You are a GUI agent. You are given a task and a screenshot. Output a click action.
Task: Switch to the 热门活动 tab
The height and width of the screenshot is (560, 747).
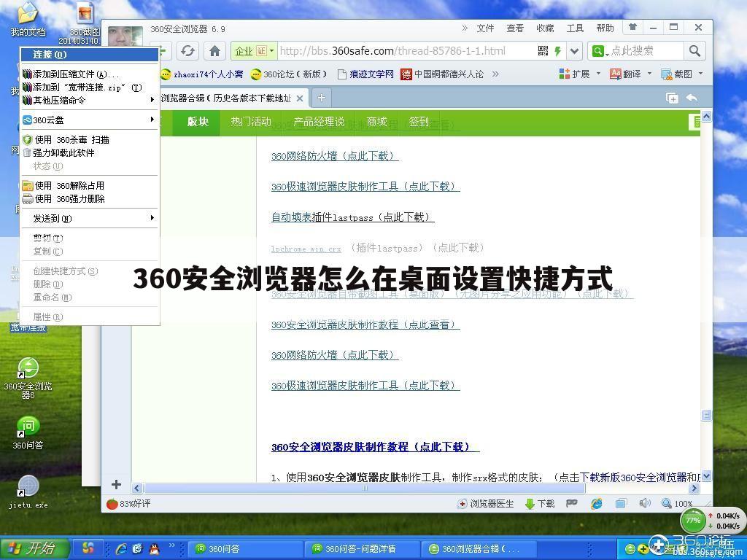(x=250, y=122)
